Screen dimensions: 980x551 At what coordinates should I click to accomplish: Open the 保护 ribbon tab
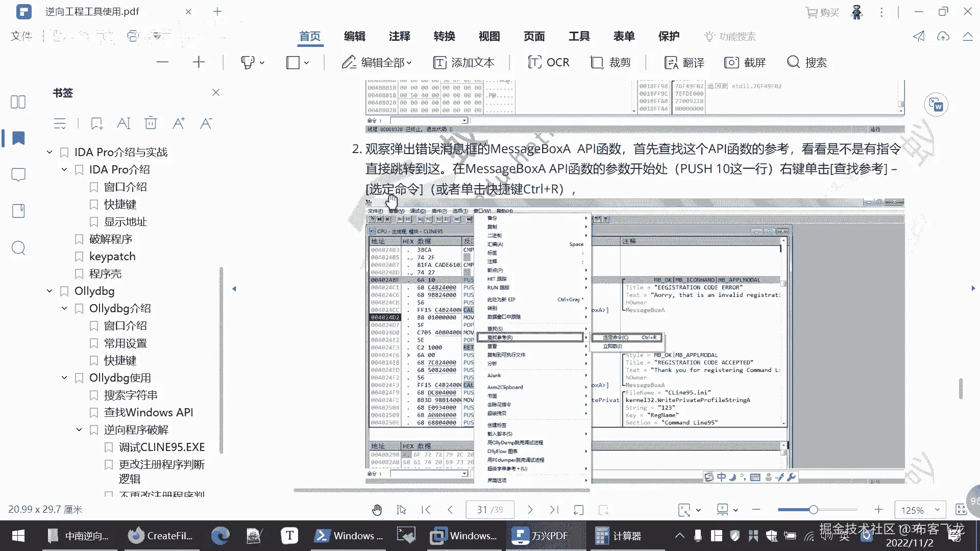(669, 36)
